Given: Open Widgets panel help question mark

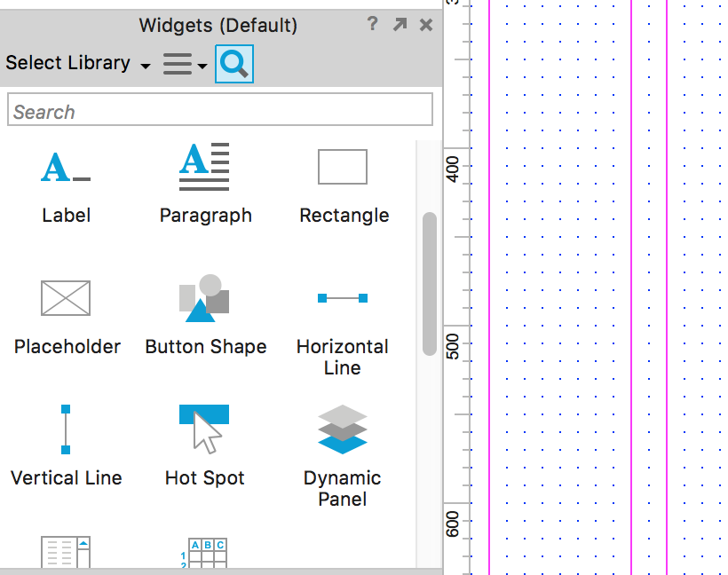Looking at the screenshot, I should click(373, 25).
